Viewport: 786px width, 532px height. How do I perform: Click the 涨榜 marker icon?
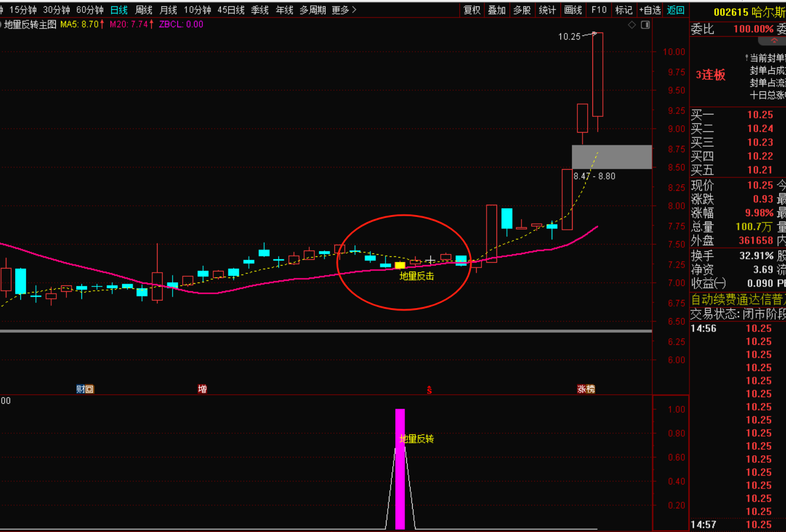click(586, 389)
